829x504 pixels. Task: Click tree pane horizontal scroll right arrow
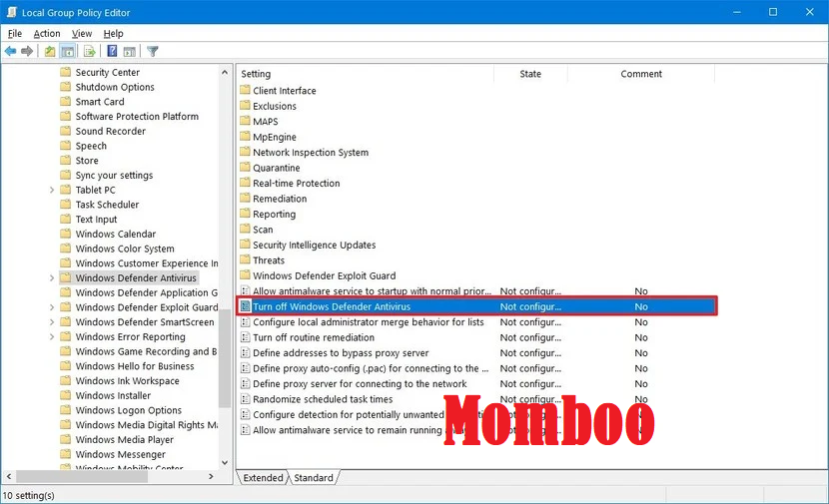(x=212, y=476)
